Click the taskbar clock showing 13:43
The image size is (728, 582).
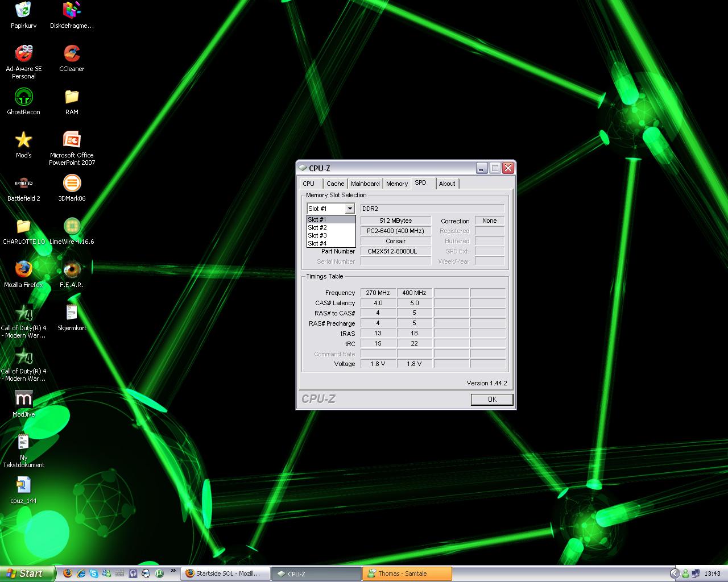712,574
